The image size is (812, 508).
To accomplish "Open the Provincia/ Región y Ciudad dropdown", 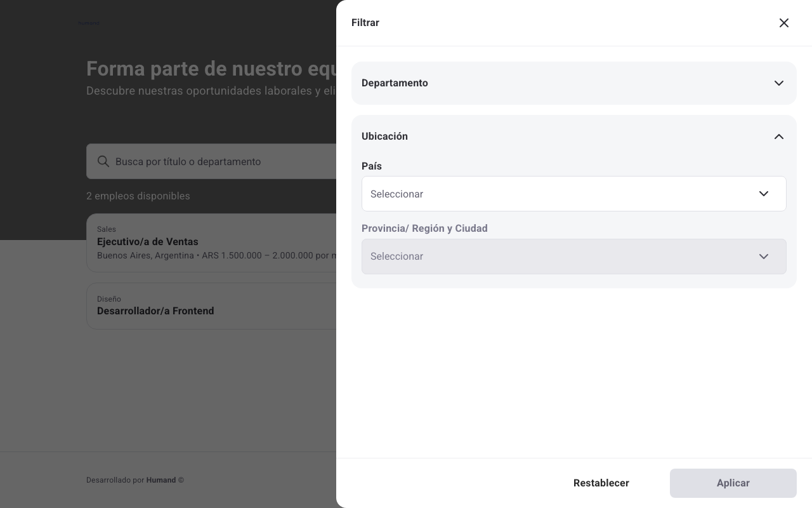I will pos(573,257).
